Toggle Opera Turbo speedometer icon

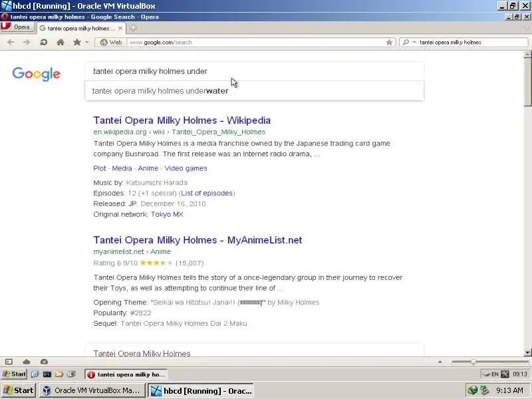(x=44, y=362)
